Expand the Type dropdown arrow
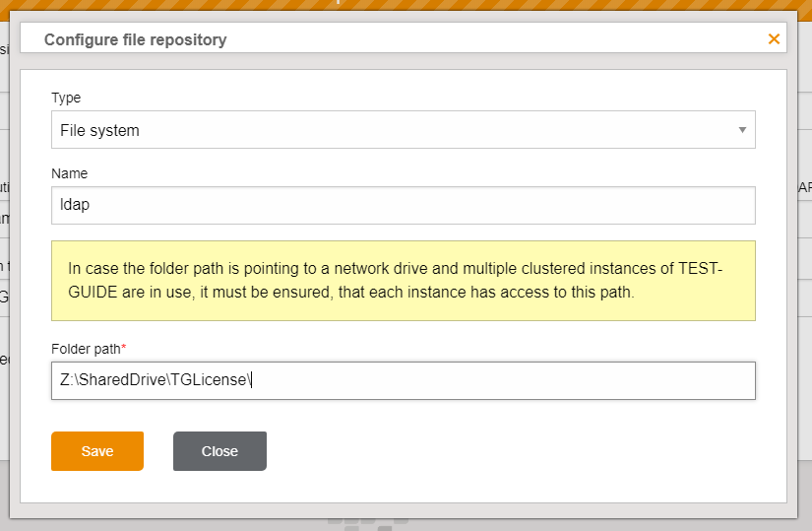Screen dimensions: 812x531 (x=741, y=130)
